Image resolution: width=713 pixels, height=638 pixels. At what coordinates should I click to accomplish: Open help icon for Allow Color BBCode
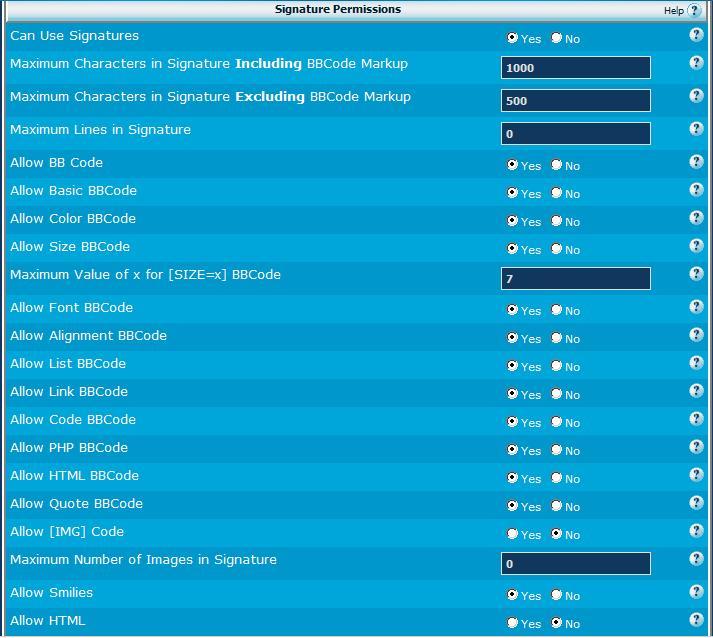coord(696,218)
